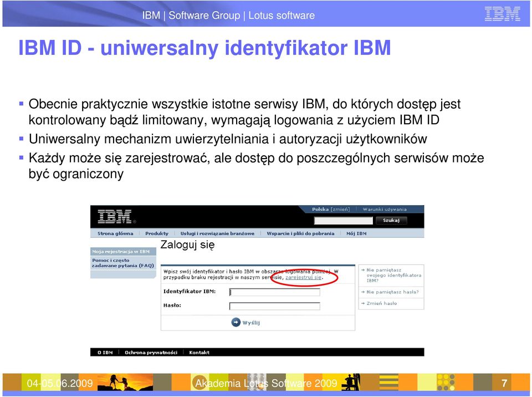Screen dimensions: 532x397
Task: Open Pomoc i często zadawane pytania (FAQ)
Action: click(123, 263)
